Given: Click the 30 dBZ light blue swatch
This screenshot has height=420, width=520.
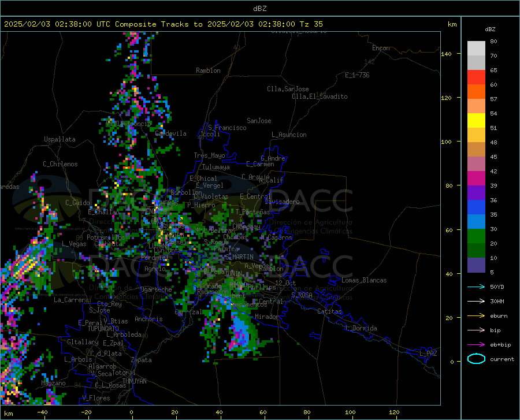Looking at the screenshot, I should pyautogui.click(x=476, y=221).
